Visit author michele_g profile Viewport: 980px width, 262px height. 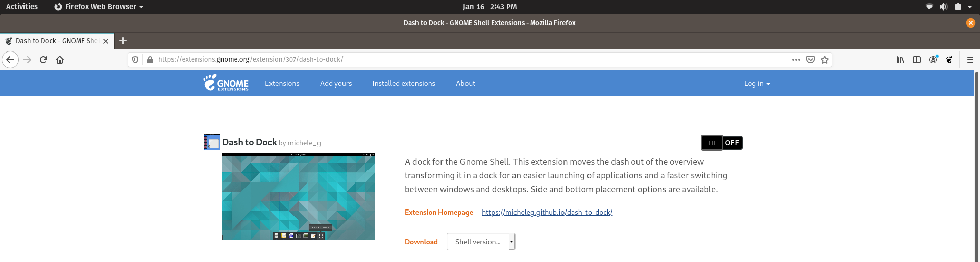click(304, 143)
